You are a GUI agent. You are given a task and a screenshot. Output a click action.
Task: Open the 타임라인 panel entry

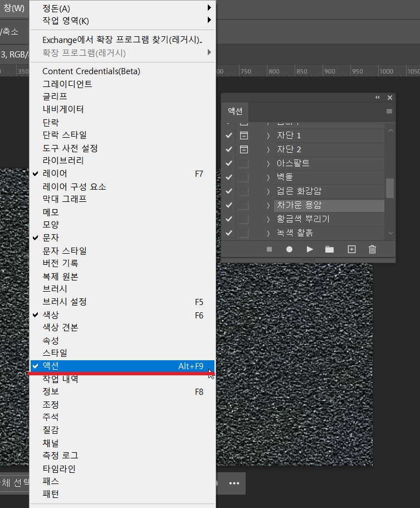pos(123,469)
